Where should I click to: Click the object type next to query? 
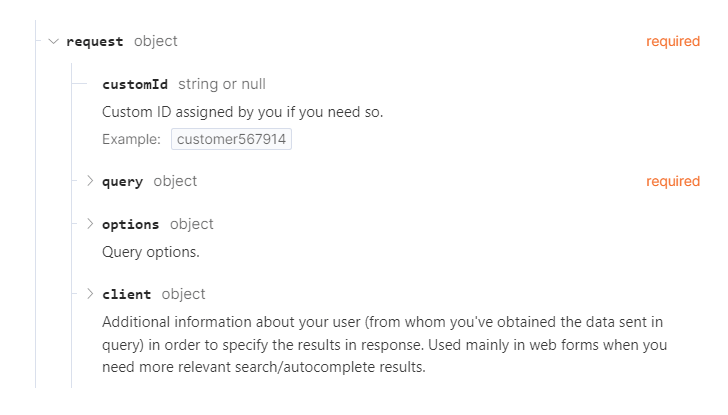[x=175, y=181]
